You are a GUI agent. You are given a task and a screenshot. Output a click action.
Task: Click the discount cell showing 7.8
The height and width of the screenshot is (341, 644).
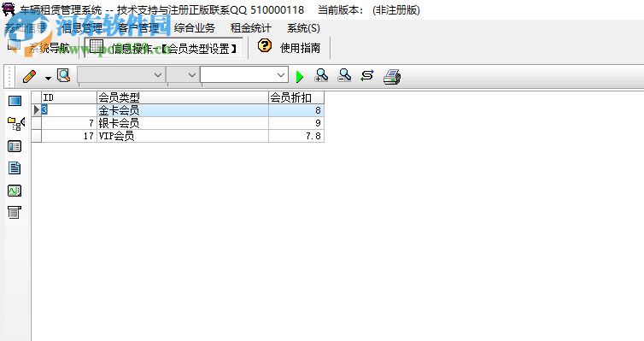296,136
